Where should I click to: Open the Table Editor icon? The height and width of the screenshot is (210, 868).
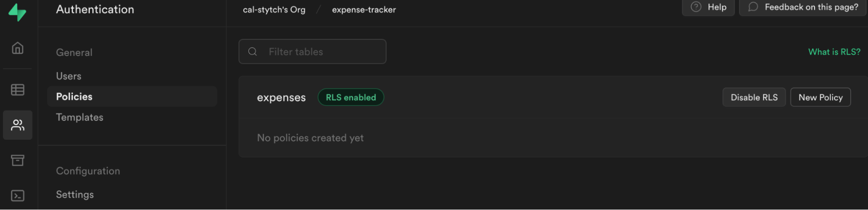click(17, 90)
